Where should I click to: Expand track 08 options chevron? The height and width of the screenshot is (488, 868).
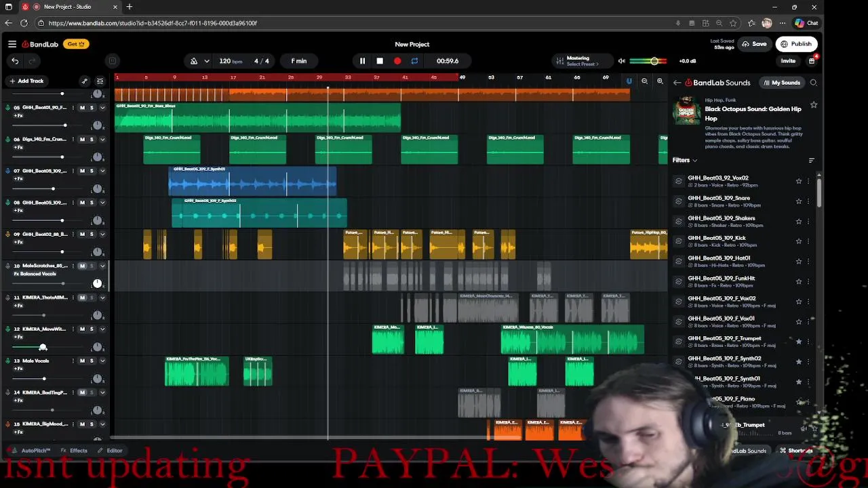pyautogui.click(x=102, y=203)
